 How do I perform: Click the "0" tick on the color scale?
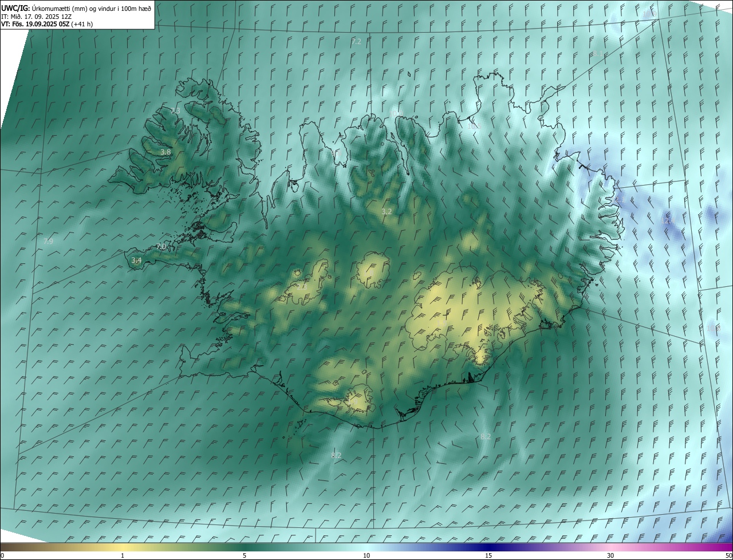point(2,555)
